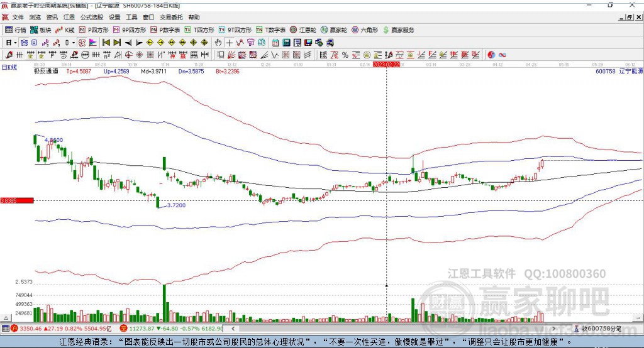Click the 600758 辽宁能源 stock label
The height and width of the screenshot is (348, 644).
coord(619,71)
